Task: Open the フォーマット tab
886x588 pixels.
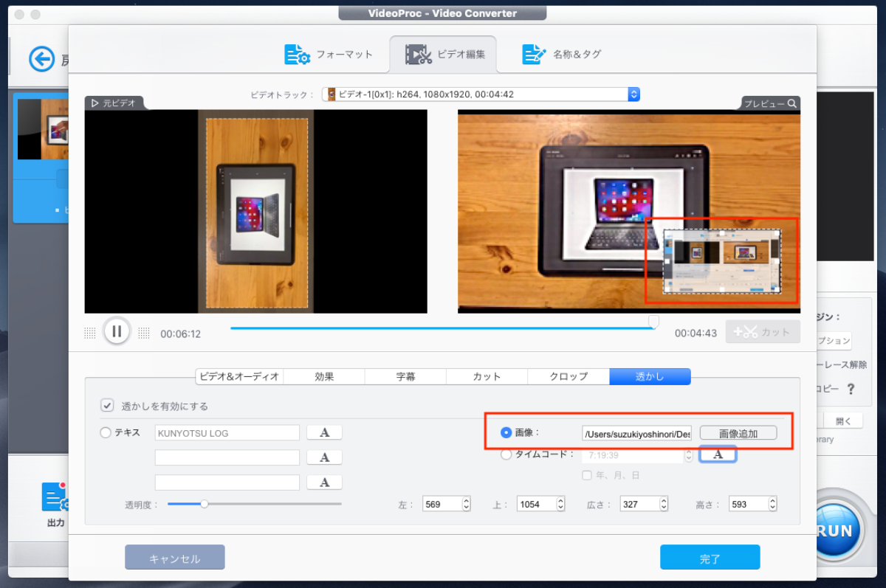Action: click(x=329, y=54)
